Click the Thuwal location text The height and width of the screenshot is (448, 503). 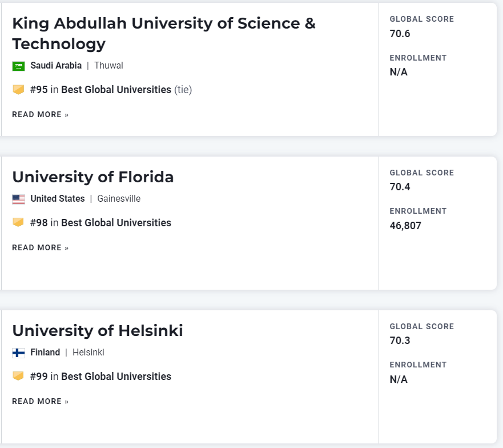(x=108, y=66)
